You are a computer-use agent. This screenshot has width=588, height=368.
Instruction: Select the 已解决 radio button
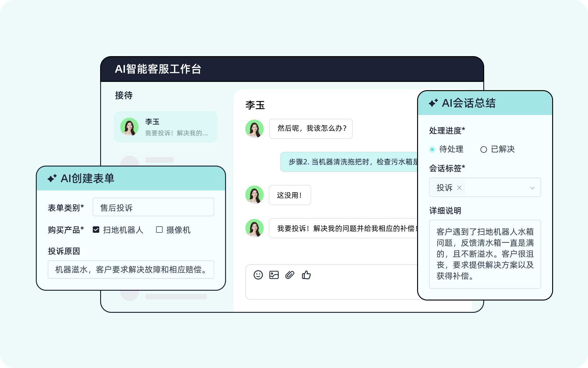(484, 149)
